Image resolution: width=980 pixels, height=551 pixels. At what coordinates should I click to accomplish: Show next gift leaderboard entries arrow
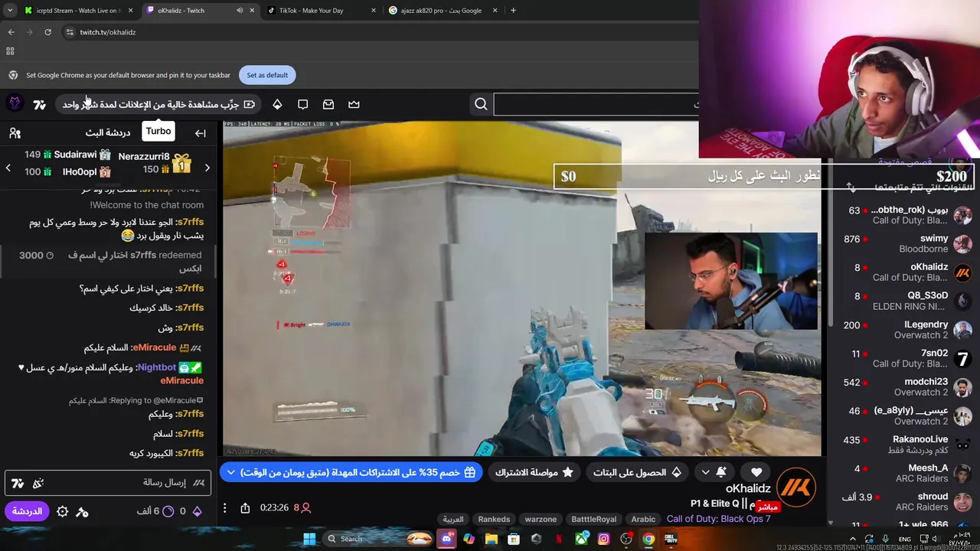[207, 168]
